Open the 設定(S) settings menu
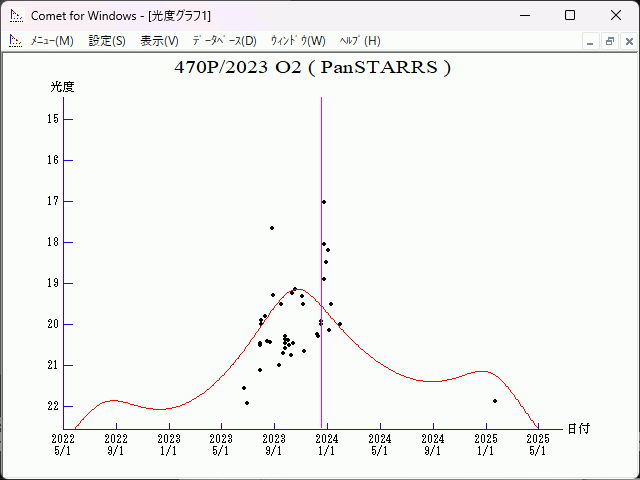The height and width of the screenshot is (480, 640). tap(107, 41)
